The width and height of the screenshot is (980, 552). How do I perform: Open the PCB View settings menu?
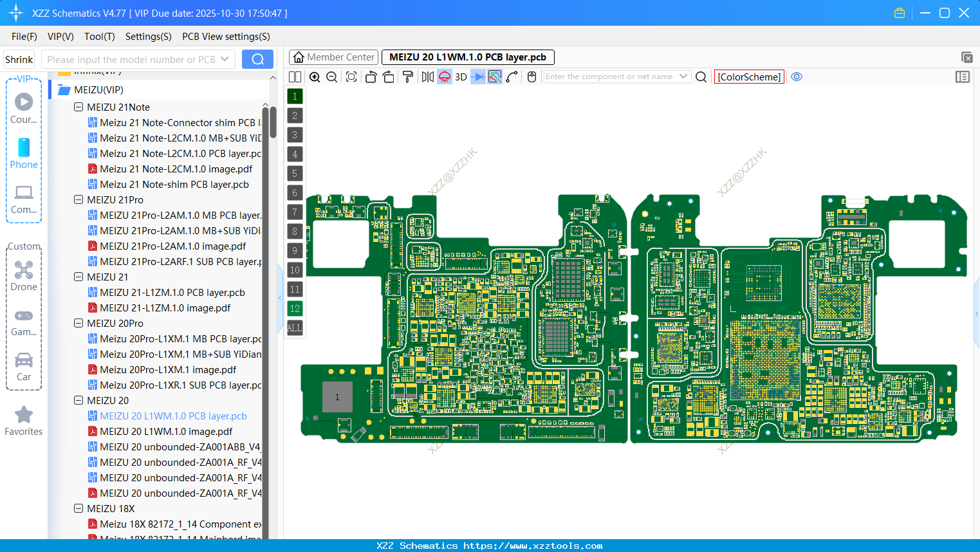225,37
